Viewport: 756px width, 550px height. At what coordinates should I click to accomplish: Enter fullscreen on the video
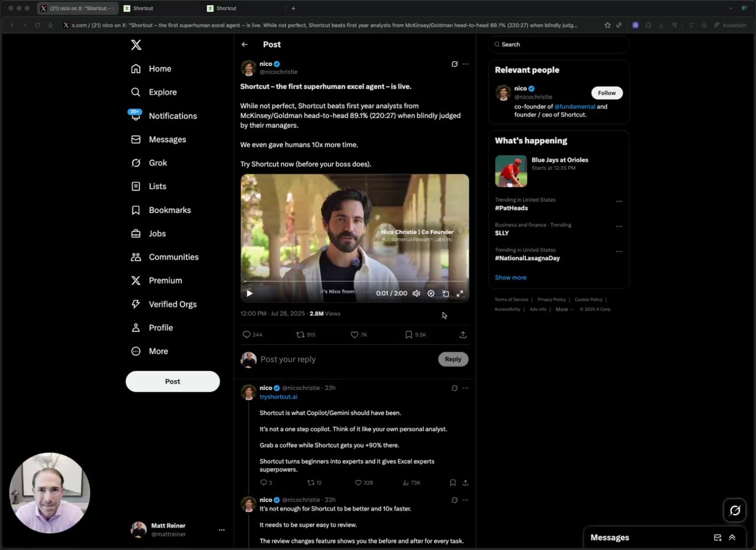pyautogui.click(x=460, y=293)
